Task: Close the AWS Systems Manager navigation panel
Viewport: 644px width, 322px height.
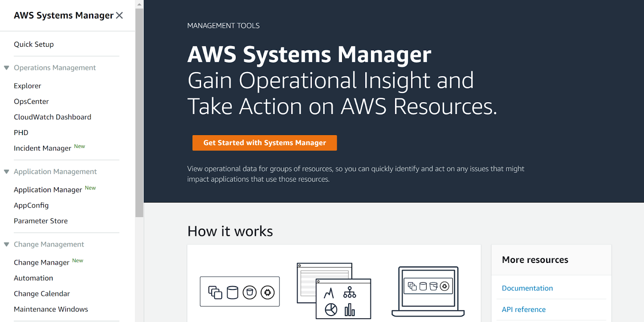Action: tap(119, 16)
